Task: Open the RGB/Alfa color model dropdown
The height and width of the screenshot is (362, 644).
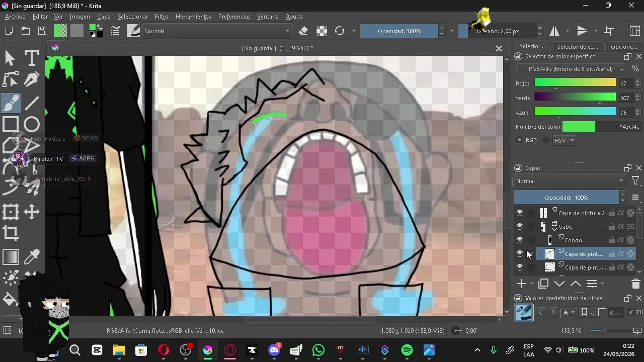Action: pyautogui.click(x=571, y=69)
